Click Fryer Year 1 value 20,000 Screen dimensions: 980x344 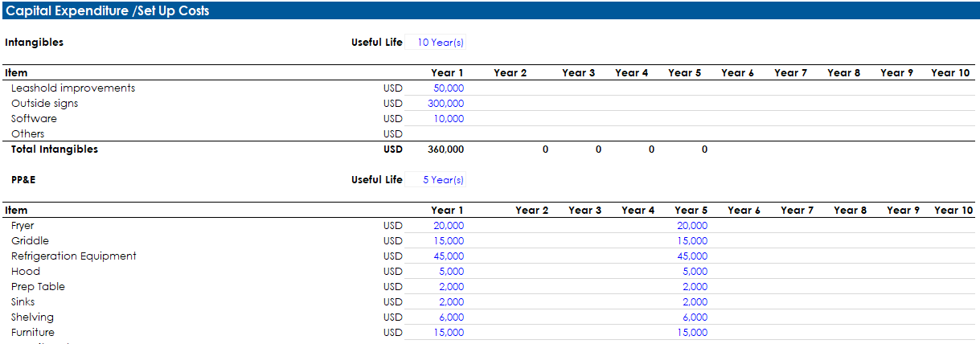pos(449,226)
